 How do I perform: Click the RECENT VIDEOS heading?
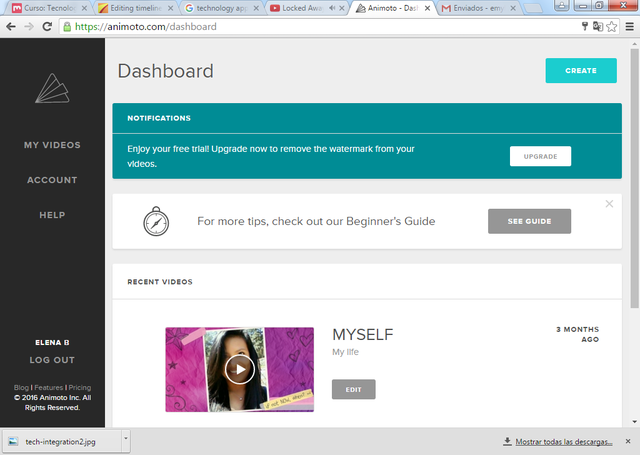coord(160,282)
